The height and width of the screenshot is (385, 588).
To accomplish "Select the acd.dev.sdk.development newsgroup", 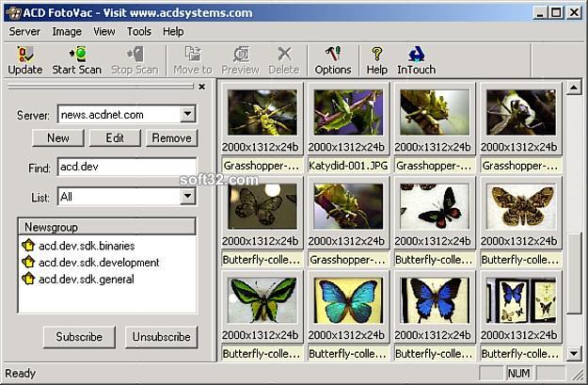I will [99, 263].
